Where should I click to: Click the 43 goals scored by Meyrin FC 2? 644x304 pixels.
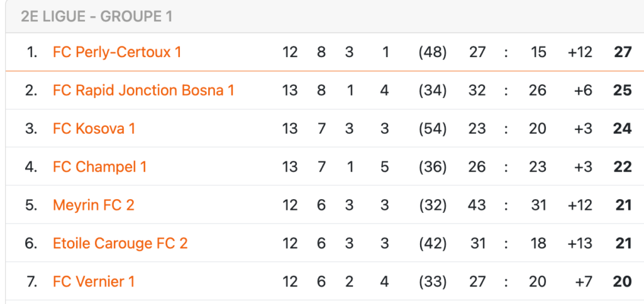[x=477, y=205]
